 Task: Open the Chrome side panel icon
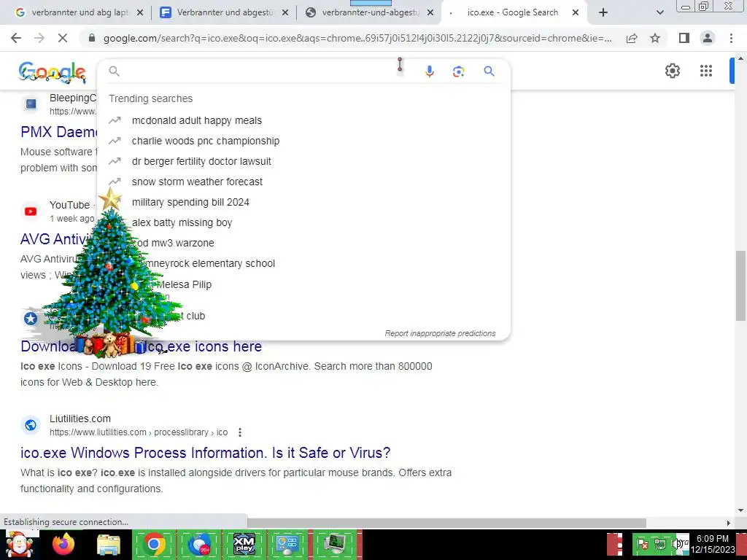click(x=684, y=38)
